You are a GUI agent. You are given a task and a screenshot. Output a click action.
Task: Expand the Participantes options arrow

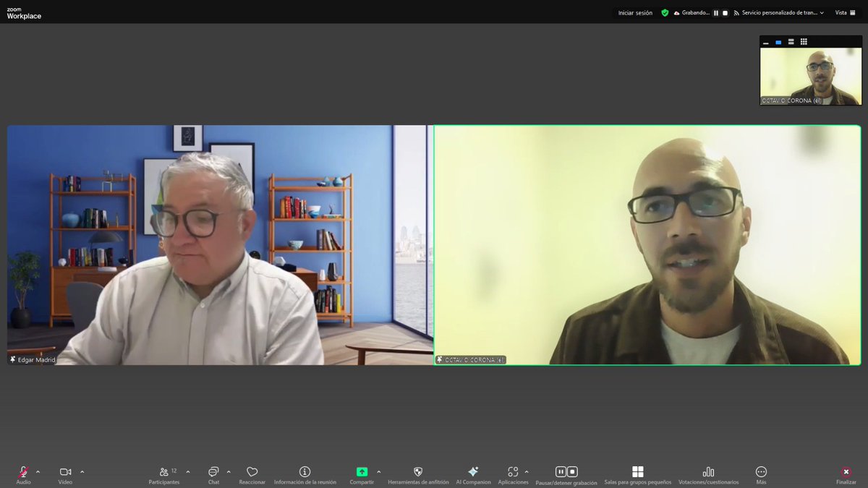pyautogui.click(x=188, y=471)
